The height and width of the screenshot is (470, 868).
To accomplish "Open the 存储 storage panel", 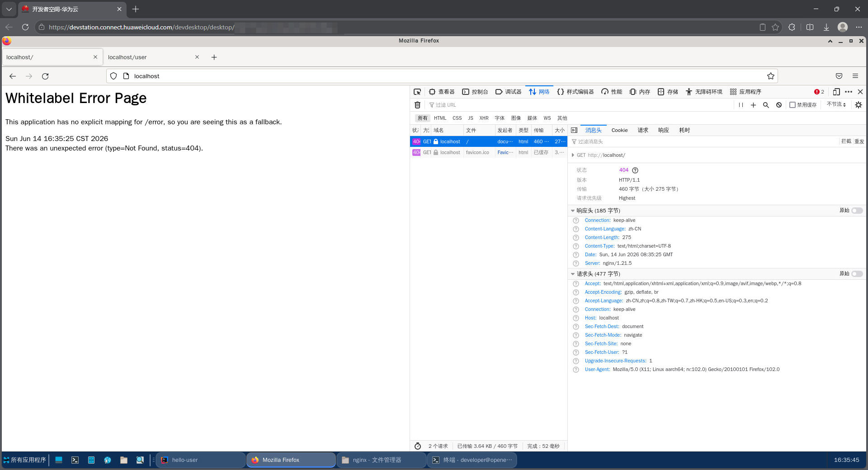I will [668, 92].
